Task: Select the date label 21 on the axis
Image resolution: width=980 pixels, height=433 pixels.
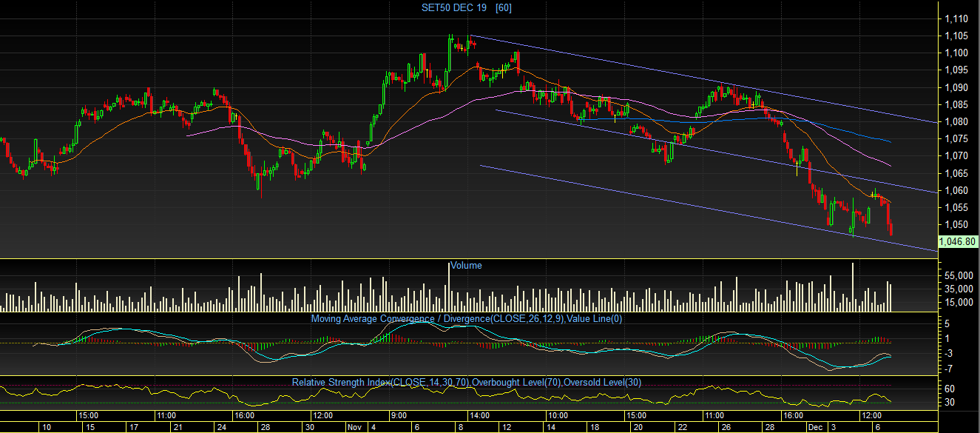Action: tap(178, 427)
